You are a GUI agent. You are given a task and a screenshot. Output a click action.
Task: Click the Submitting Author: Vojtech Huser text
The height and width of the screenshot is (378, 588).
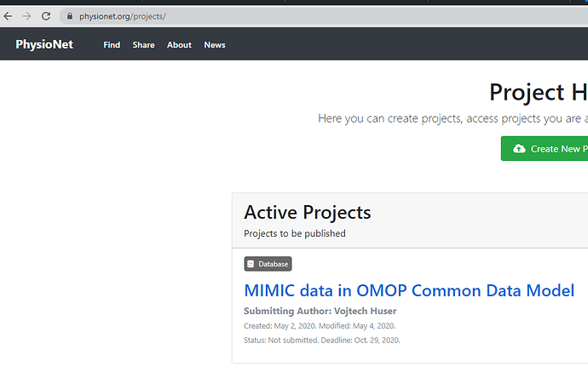(x=320, y=311)
